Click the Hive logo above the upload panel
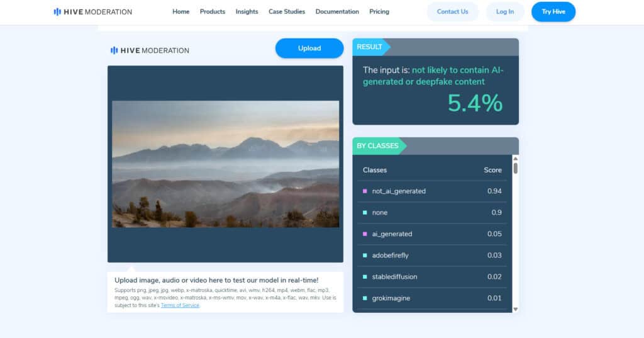The height and width of the screenshot is (338, 644). pos(150,50)
